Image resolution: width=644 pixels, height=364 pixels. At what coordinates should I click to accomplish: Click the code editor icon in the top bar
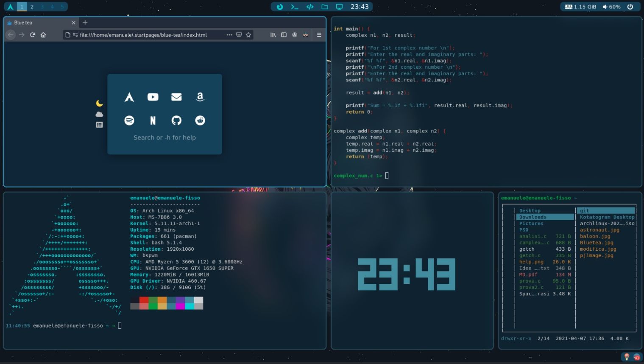pos(309,6)
